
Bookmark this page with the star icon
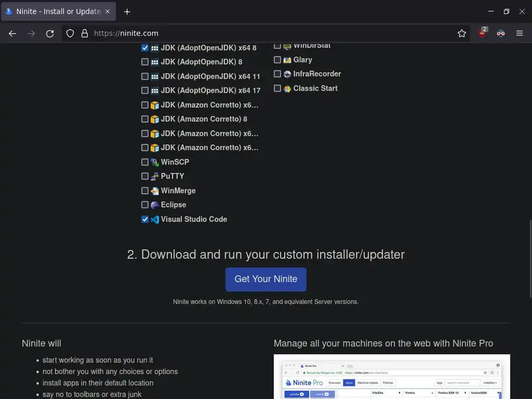[461, 33]
